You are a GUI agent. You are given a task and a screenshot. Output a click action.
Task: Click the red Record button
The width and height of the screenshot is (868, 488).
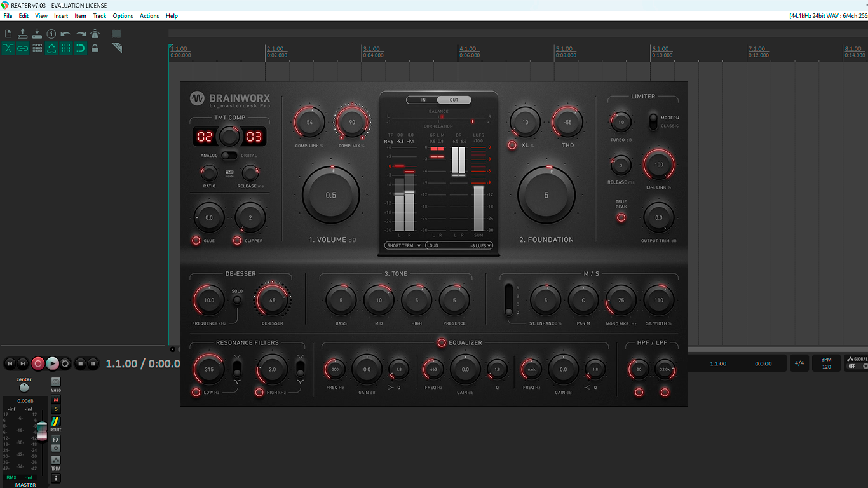38,363
